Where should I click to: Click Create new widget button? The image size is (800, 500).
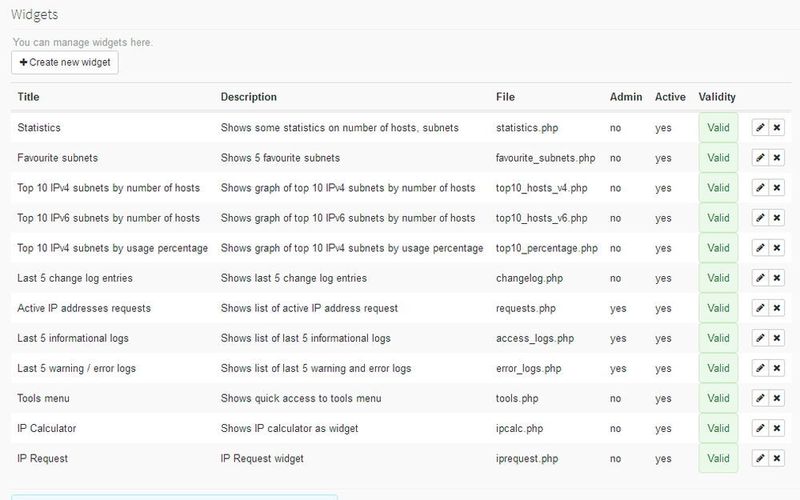click(x=65, y=62)
